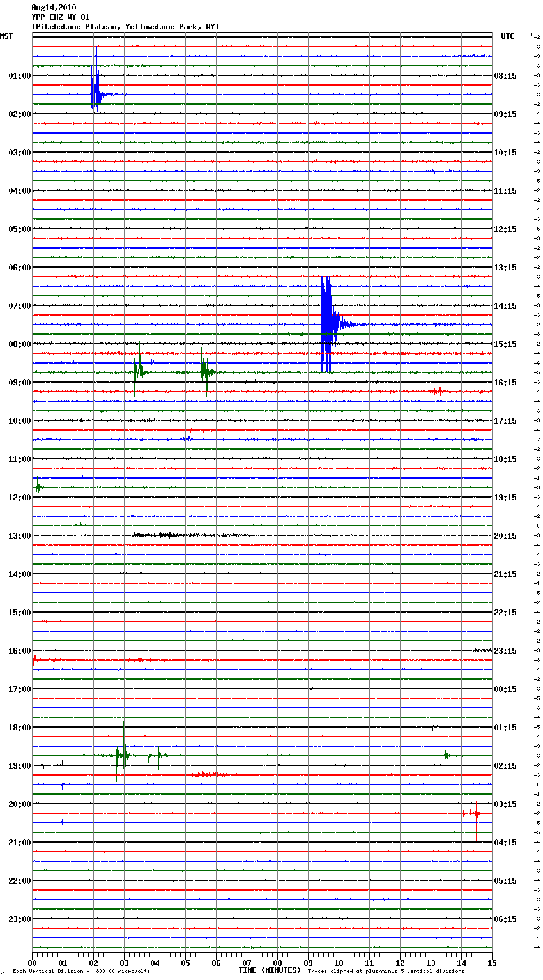This screenshot has height=980, width=543.
Task: Click the 22:15 UTC time label
Action: click(505, 613)
